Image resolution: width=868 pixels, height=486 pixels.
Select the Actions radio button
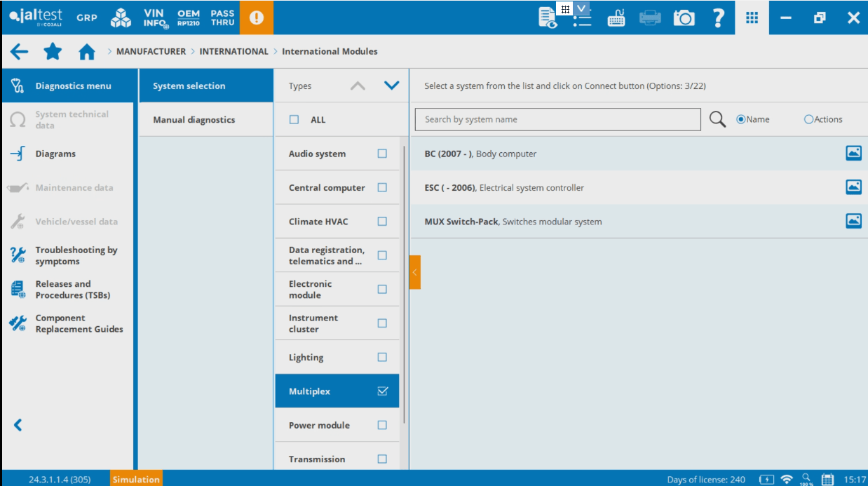pyautogui.click(x=808, y=119)
